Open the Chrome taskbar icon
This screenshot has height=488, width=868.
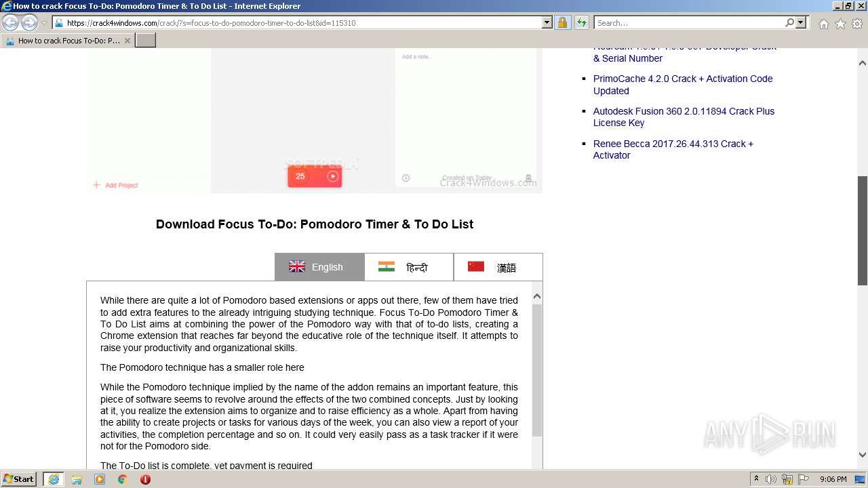123,479
